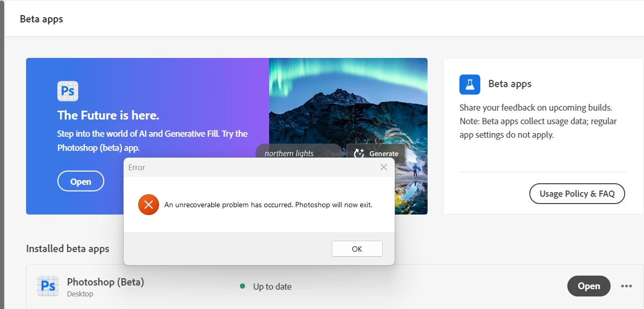Open the Usage Policy & FAQ
Screen dimensions: 644x309
[x=577, y=194]
